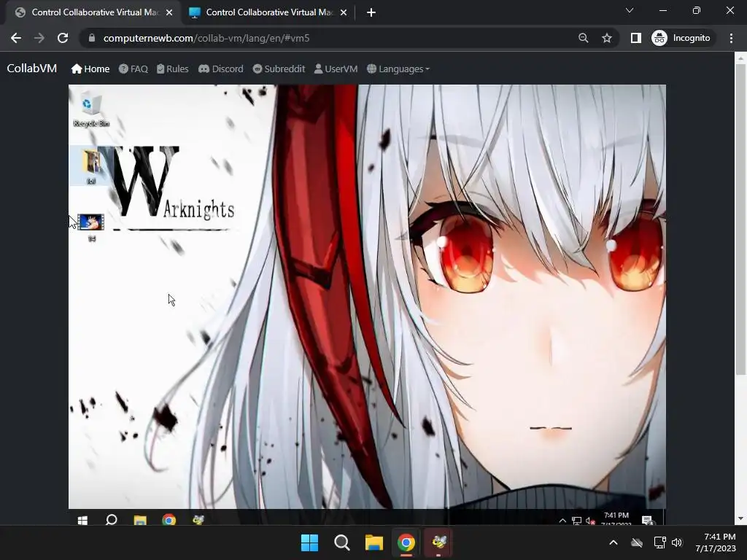Click the VM taskbar clock
This screenshot has width=747, height=560.
pyautogui.click(x=616, y=519)
